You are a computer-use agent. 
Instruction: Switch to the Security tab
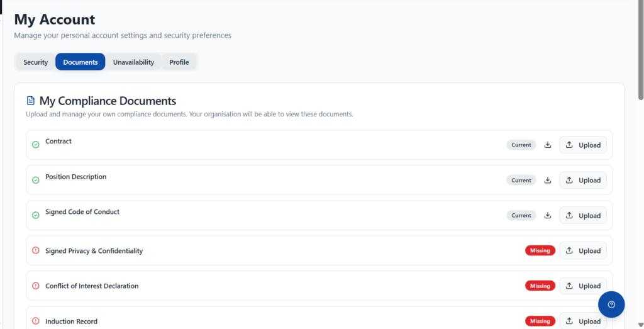click(36, 62)
